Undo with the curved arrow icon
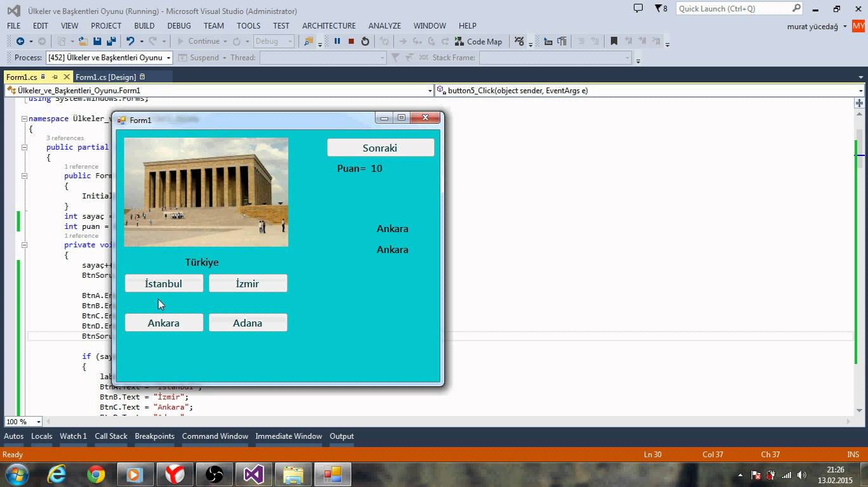868x487 pixels. (130, 41)
